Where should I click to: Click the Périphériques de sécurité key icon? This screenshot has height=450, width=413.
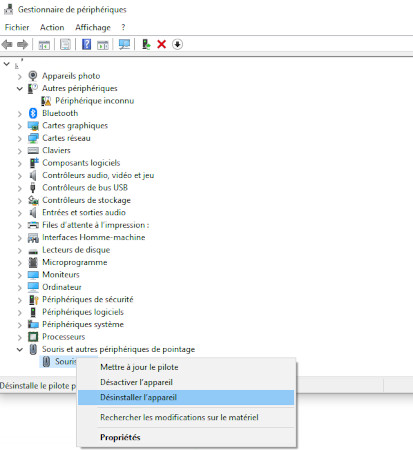coord(34,300)
